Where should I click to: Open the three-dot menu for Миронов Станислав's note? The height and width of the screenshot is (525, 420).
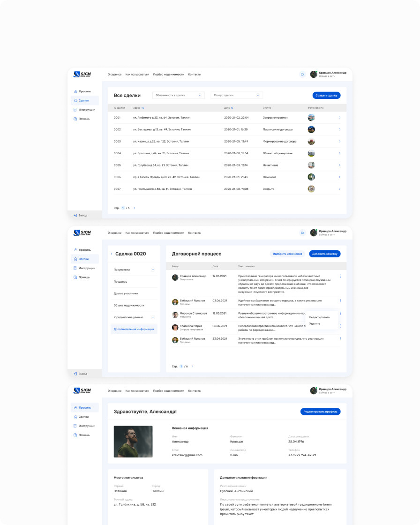[x=340, y=314]
